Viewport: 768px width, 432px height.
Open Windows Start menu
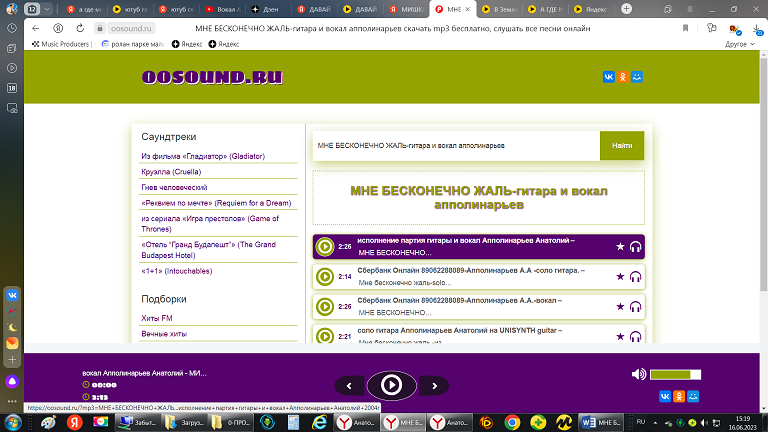pos(13,422)
